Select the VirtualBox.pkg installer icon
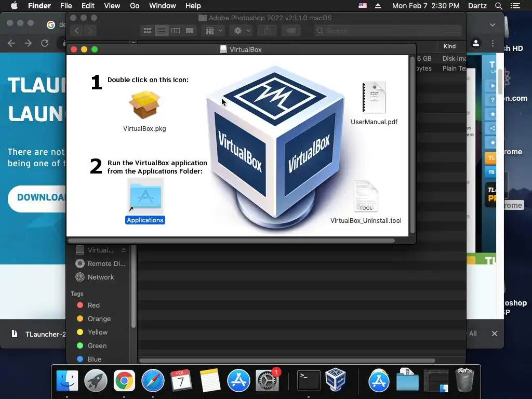The height and width of the screenshot is (399, 532). click(x=144, y=105)
